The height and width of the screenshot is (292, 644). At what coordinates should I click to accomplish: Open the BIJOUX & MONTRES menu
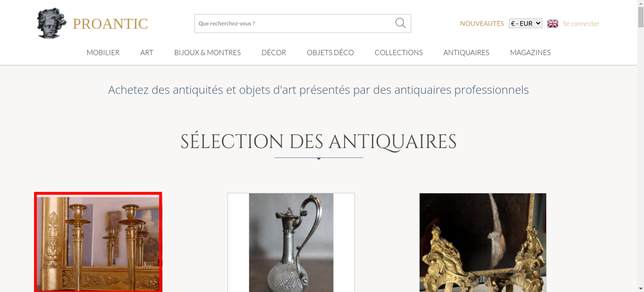[207, 52]
